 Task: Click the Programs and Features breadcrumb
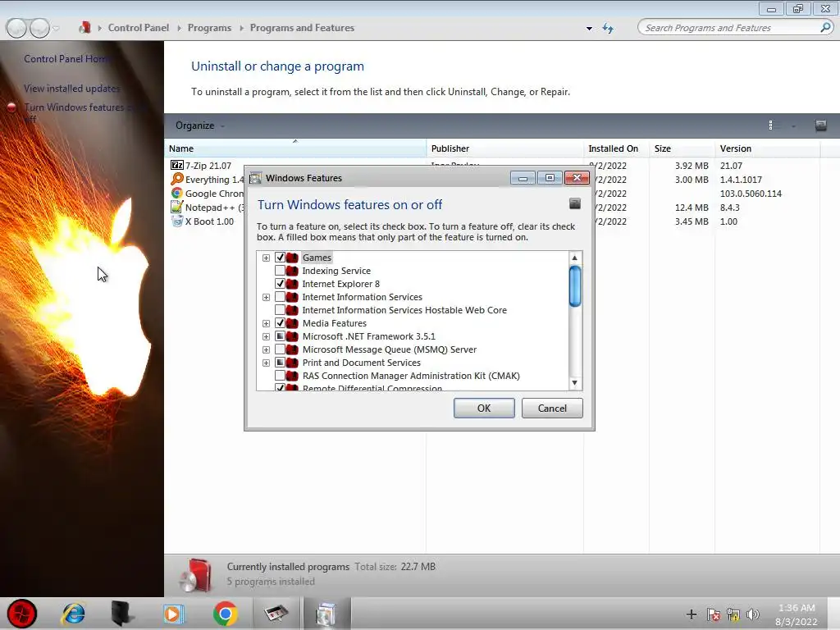302,28
